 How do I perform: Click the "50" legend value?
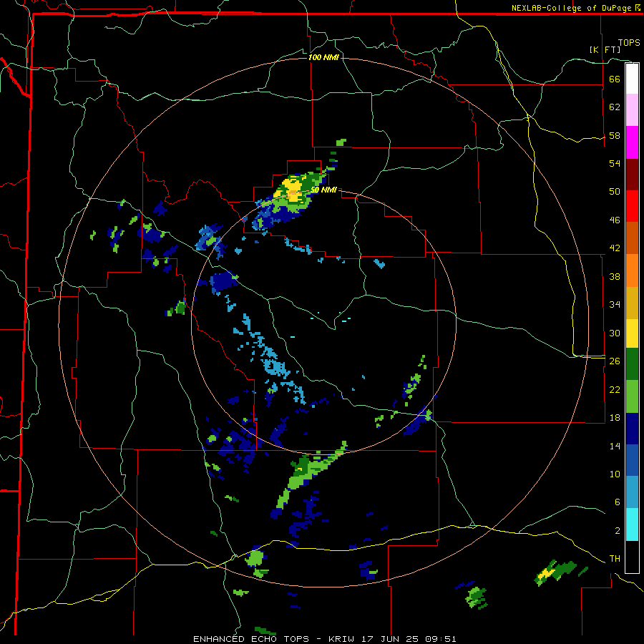click(615, 191)
